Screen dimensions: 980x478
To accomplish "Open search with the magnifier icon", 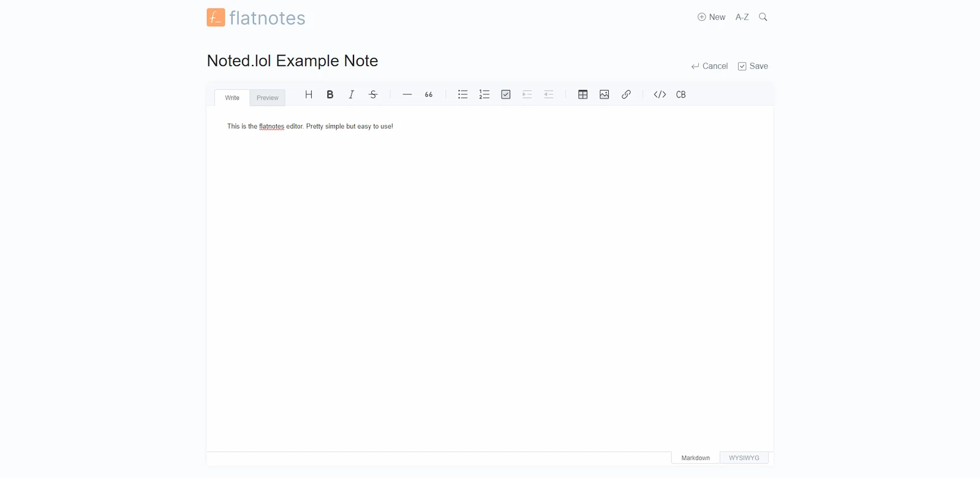I will (763, 17).
